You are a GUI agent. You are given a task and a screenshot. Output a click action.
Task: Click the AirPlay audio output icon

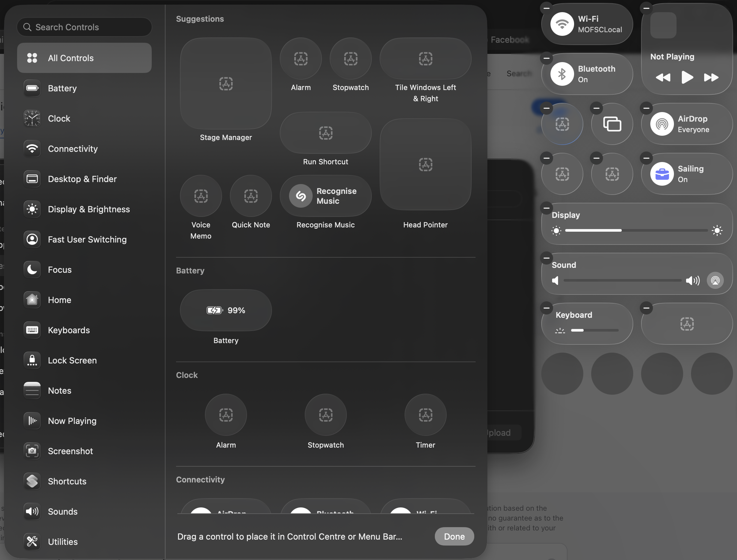pos(715,280)
